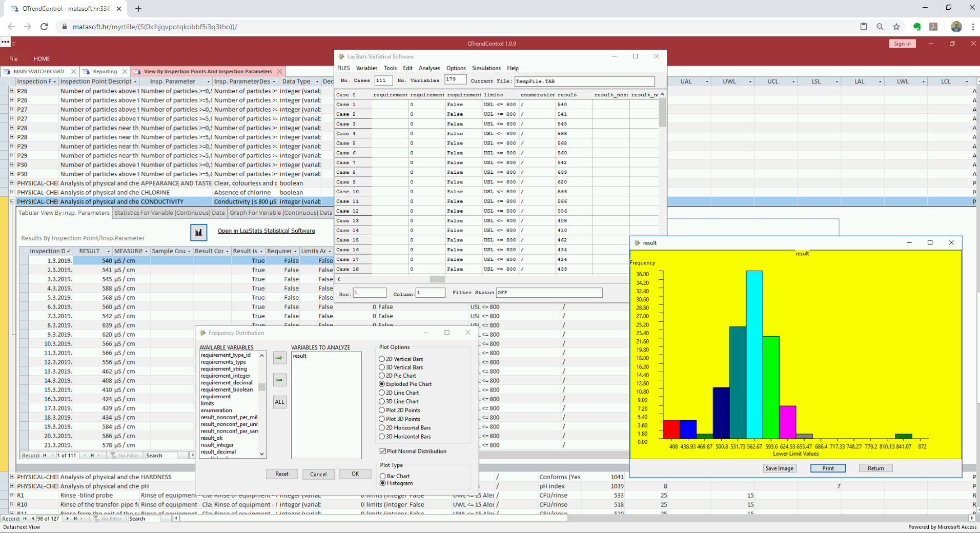Select the 2D Pie Chart plot option

coord(381,376)
